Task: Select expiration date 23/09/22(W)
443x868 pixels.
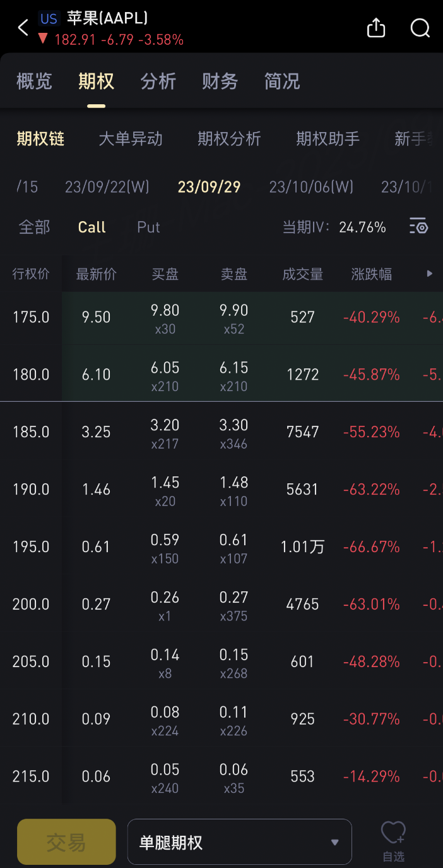Action: 107,187
